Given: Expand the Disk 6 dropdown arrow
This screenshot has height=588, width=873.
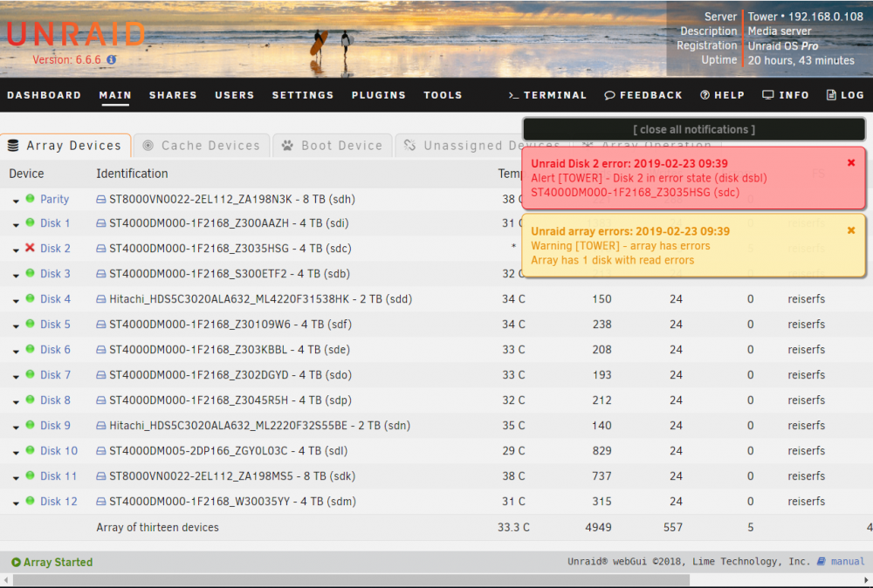Looking at the screenshot, I should (16, 352).
